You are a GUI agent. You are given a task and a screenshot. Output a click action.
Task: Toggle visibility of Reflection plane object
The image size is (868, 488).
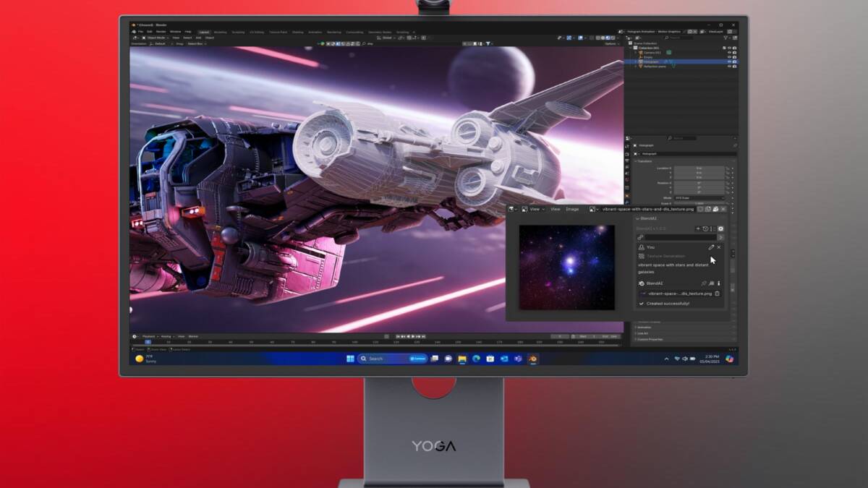click(729, 67)
